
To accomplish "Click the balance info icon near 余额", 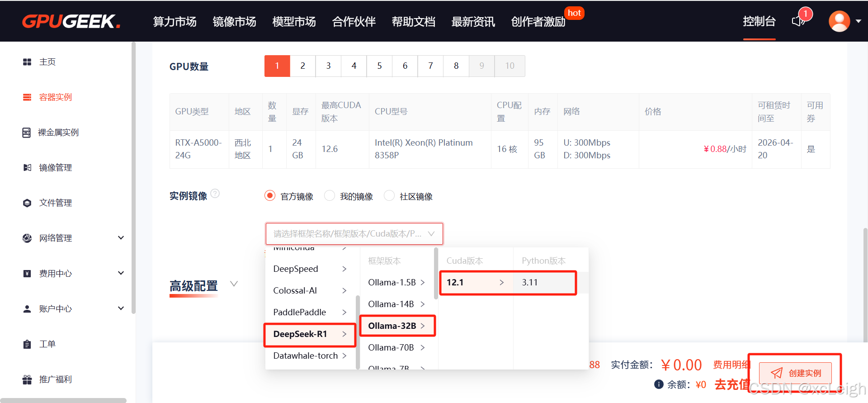I will [659, 384].
